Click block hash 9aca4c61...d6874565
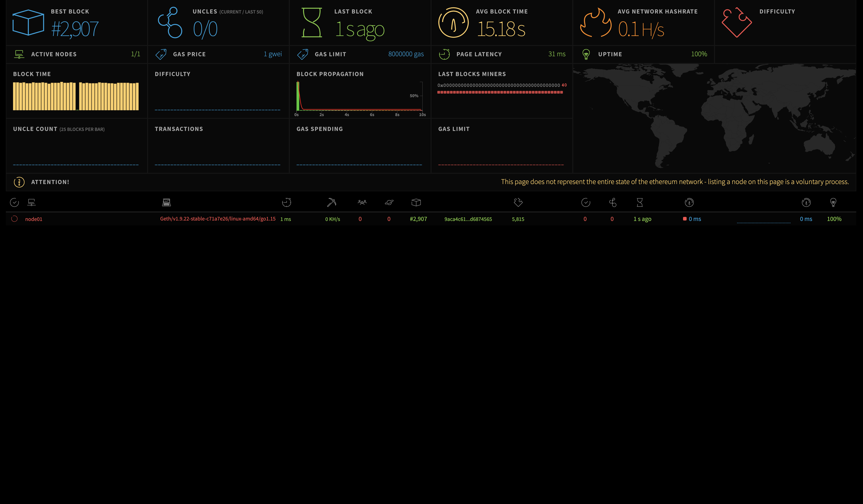The width and height of the screenshot is (863, 504). coord(468,219)
